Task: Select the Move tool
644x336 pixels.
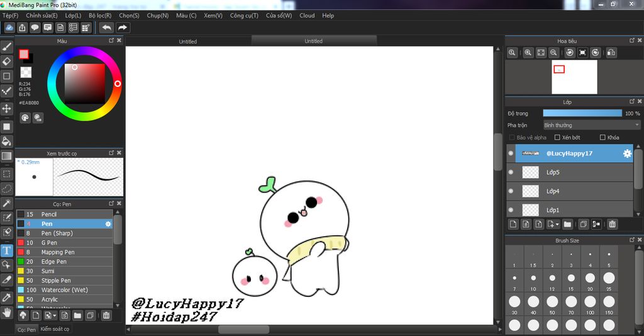Action: coord(6,108)
